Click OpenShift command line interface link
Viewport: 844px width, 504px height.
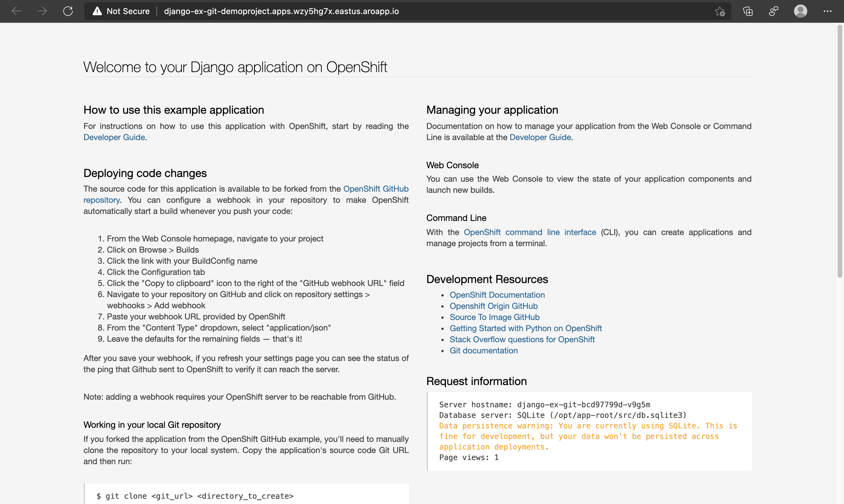(530, 232)
